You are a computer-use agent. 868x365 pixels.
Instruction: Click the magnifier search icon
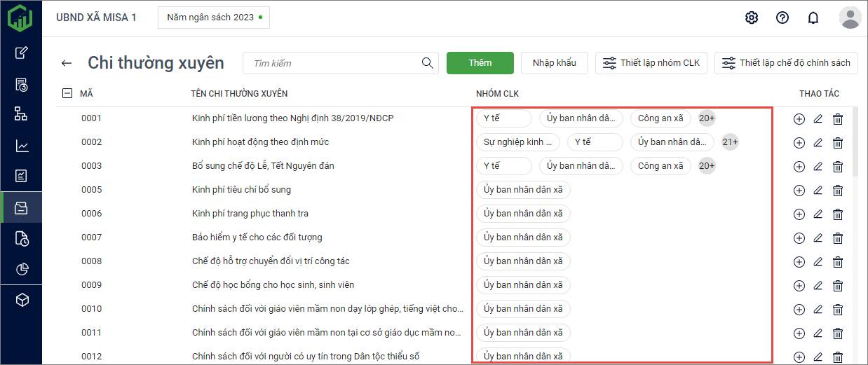tap(428, 63)
